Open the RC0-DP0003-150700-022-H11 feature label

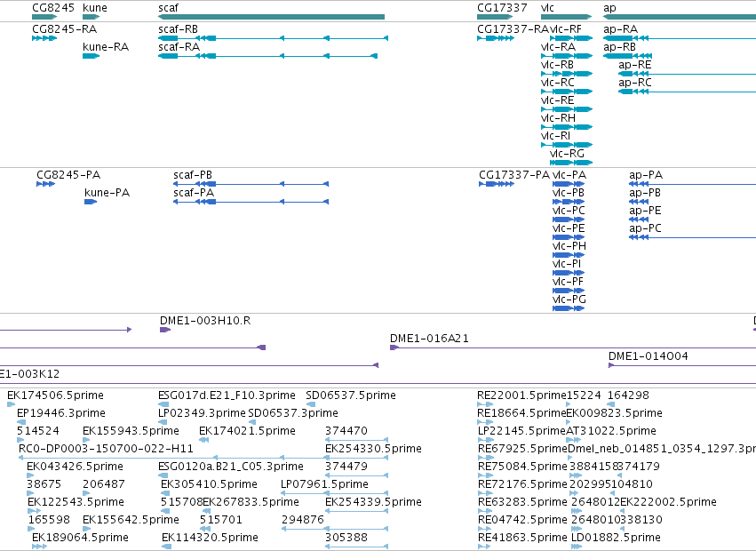click(x=106, y=449)
